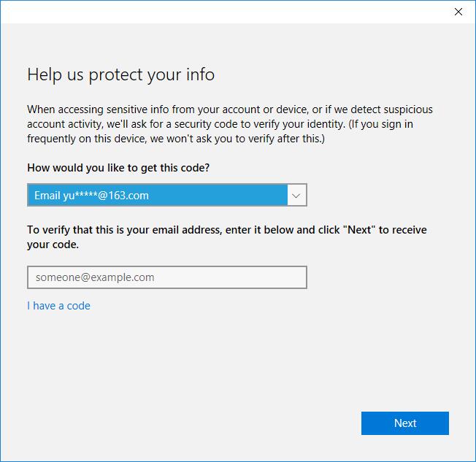Dismiss the window using the top-right X
Screen dimensions: 476x462
(458, 12)
